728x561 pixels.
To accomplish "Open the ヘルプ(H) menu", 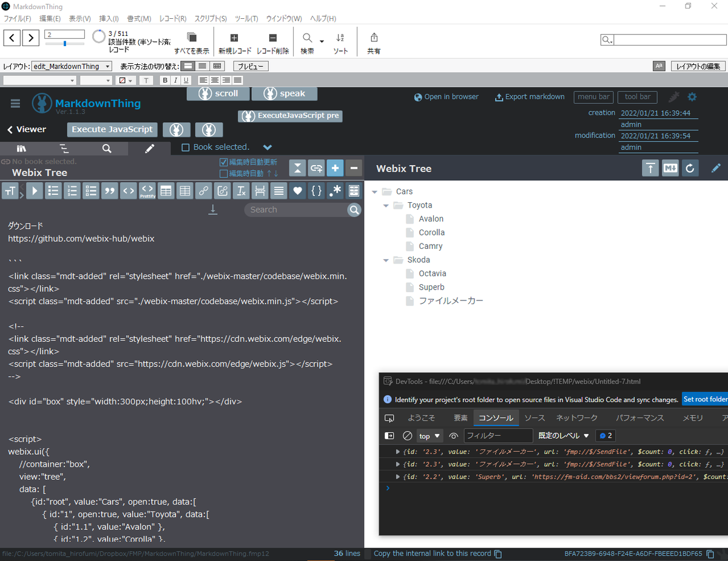I will pyautogui.click(x=323, y=19).
